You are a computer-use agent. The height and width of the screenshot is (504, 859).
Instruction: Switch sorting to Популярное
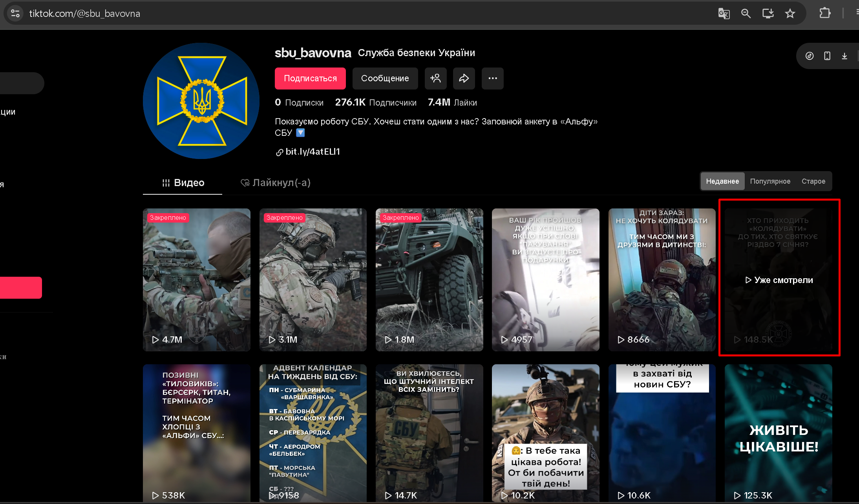click(770, 181)
